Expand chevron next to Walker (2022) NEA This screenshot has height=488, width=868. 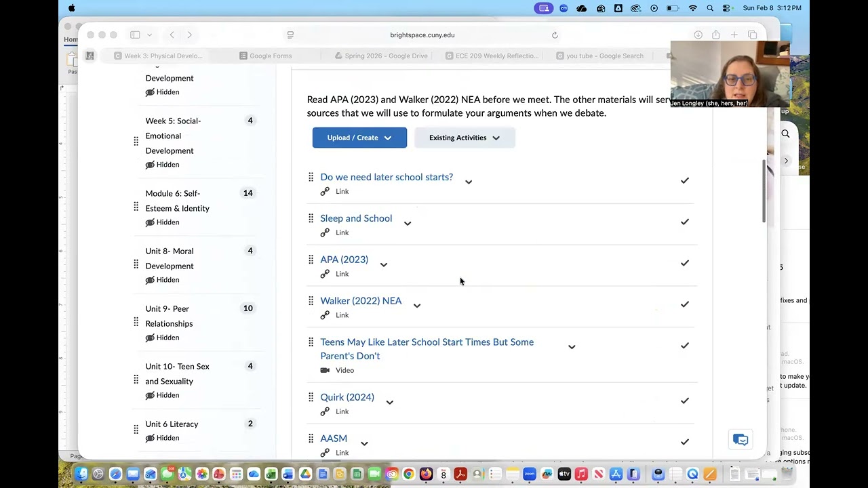pos(417,306)
